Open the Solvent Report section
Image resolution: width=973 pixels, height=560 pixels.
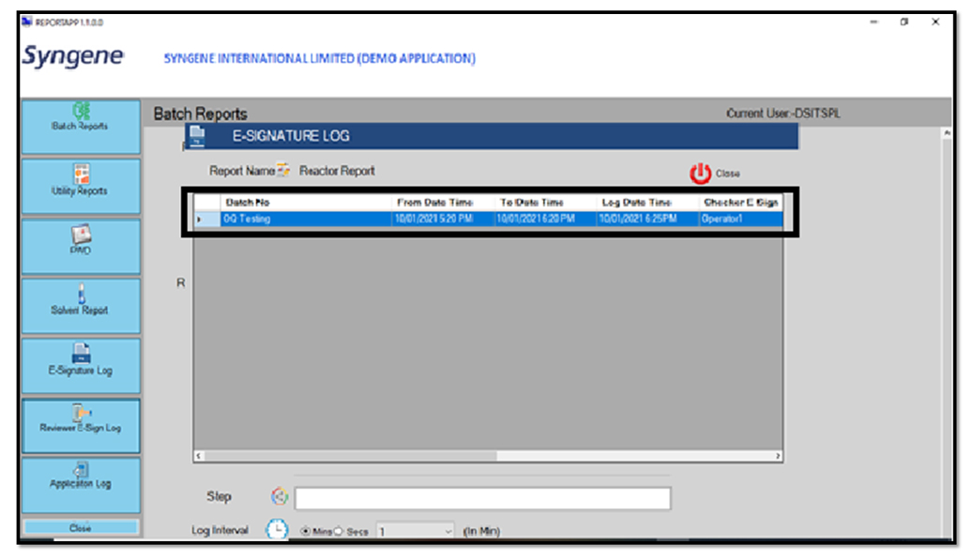pos(81,306)
